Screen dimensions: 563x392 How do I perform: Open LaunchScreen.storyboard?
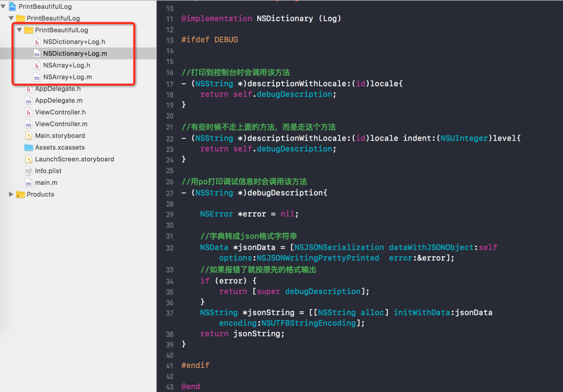tap(74, 159)
